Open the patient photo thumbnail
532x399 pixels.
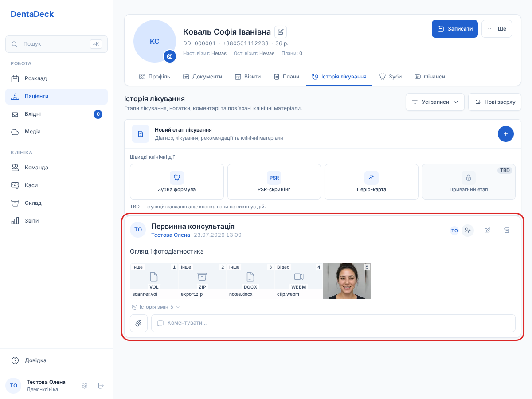[x=347, y=281]
